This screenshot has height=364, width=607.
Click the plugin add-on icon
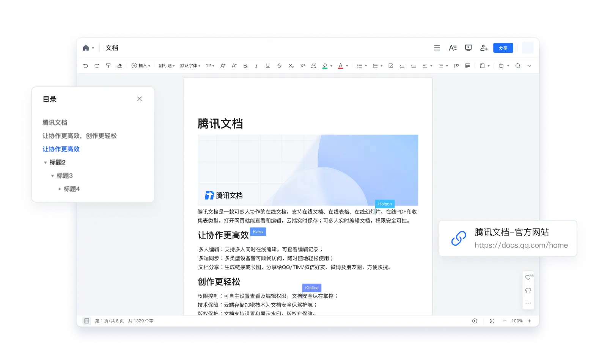(x=501, y=66)
